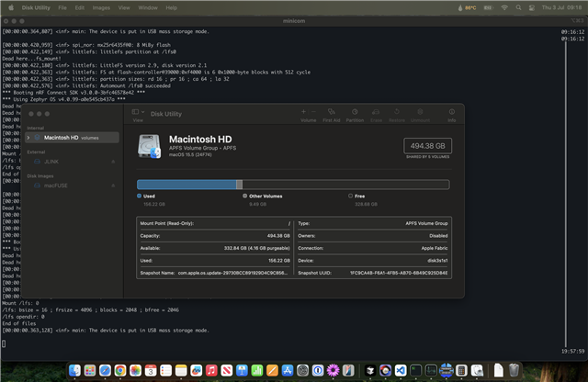
Task: Open Spotlight search from the menu bar
Action: (x=518, y=7)
